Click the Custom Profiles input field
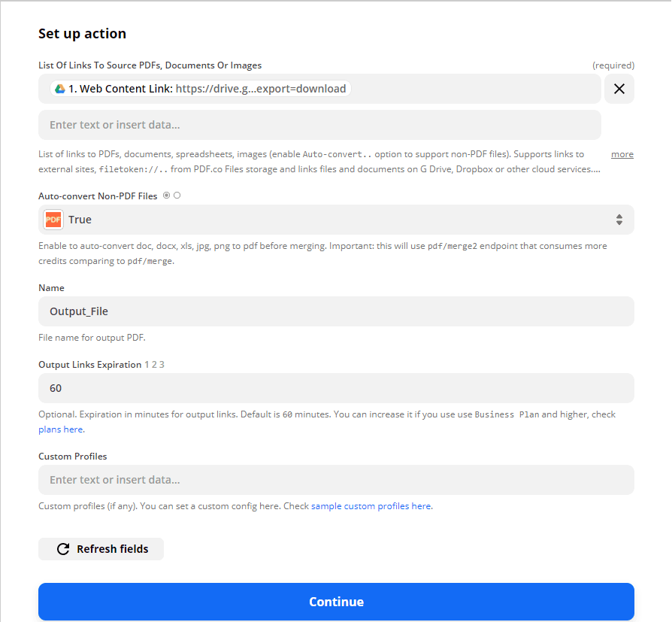Screen dimensions: 672x622 (336, 479)
